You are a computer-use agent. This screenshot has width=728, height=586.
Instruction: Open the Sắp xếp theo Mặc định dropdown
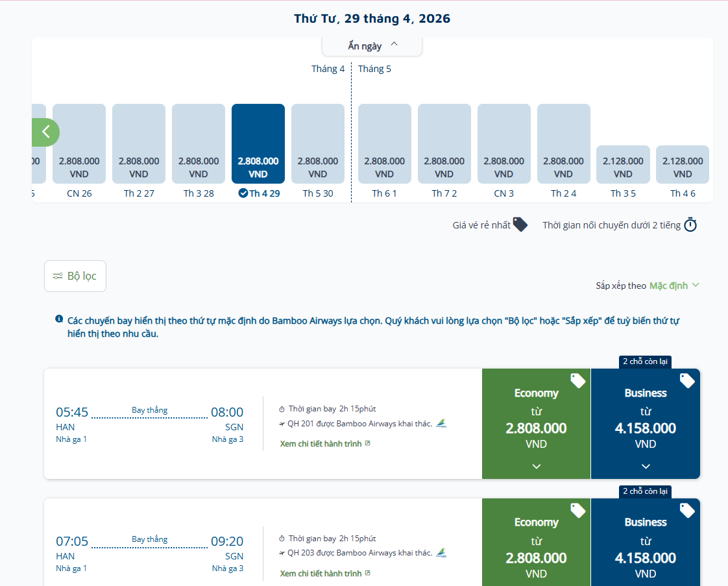(x=674, y=286)
